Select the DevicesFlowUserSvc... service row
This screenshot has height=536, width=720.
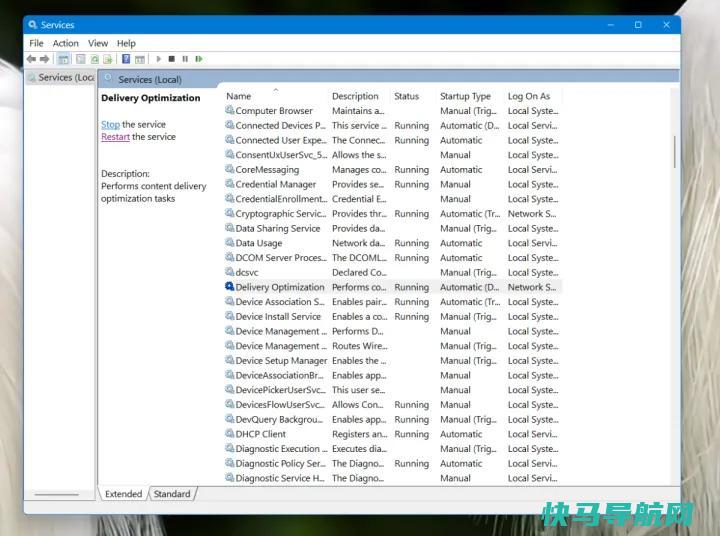click(393, 405)
